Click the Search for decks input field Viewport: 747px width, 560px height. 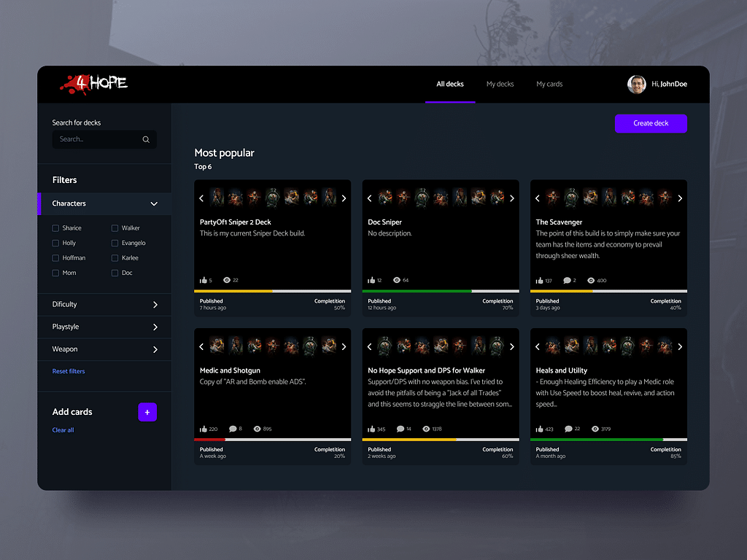[97, 139]
